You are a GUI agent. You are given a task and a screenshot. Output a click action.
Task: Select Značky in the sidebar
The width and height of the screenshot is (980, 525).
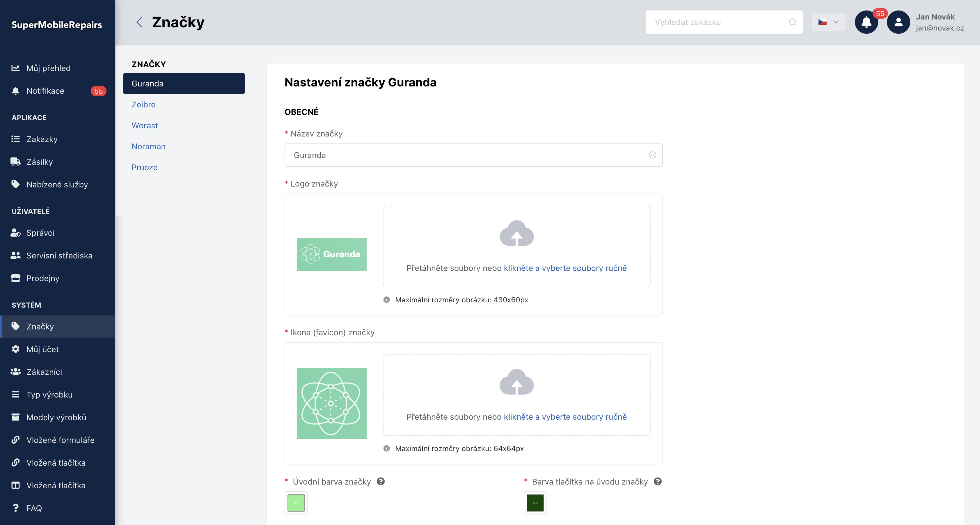(57, 327)
